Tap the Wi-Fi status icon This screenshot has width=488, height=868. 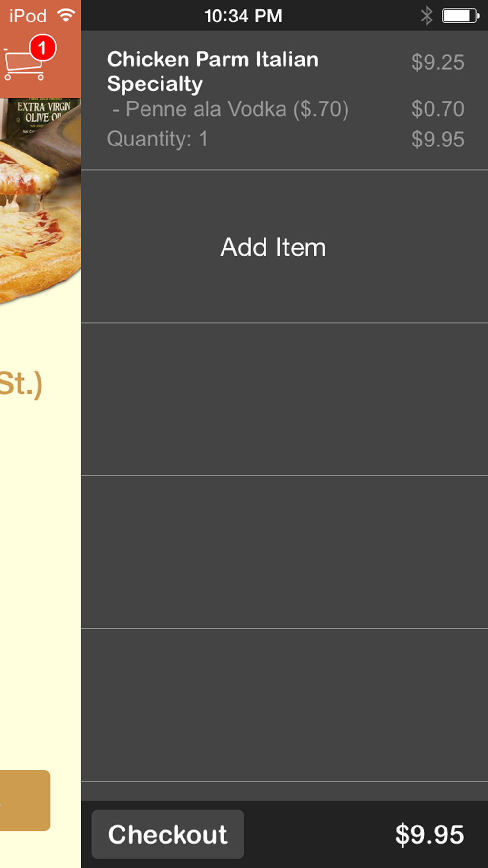tap(66, 15)
